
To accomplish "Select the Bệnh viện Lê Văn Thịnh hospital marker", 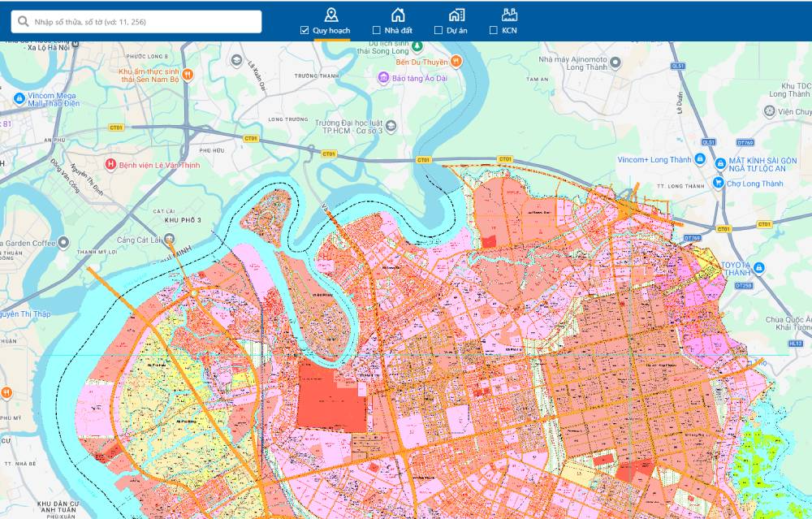I will 110,165.
